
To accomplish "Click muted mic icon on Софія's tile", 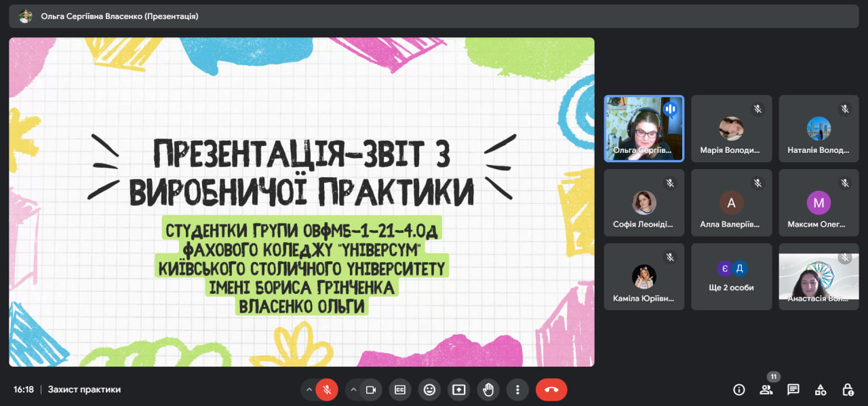I will coord(671,183).
